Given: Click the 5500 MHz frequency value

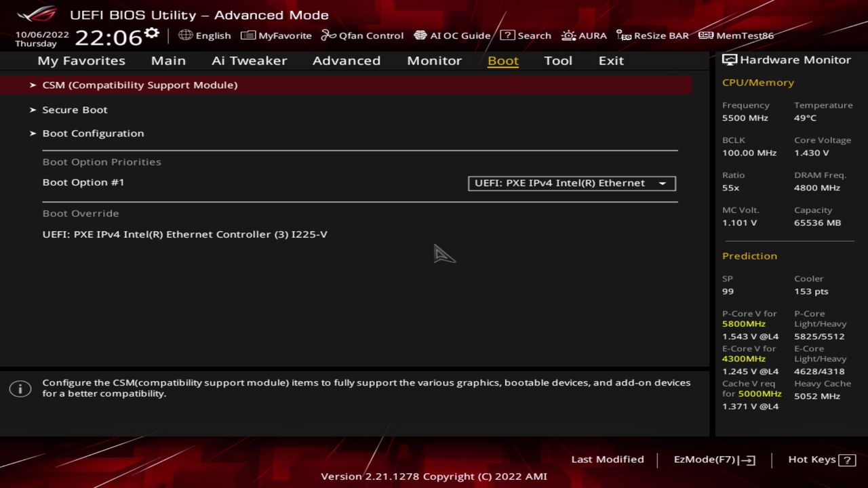Looking at the screenshot, I should point(745,118).
